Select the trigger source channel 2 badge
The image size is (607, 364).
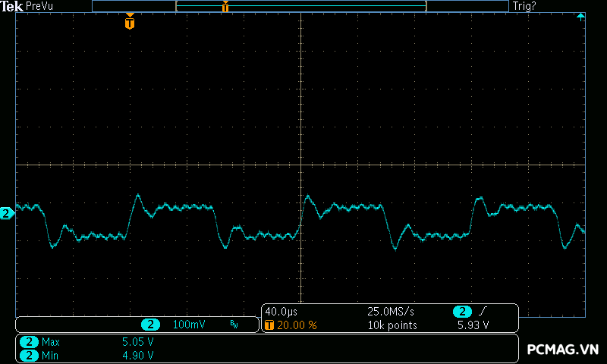pyautogui.click(x=462, y=312)
